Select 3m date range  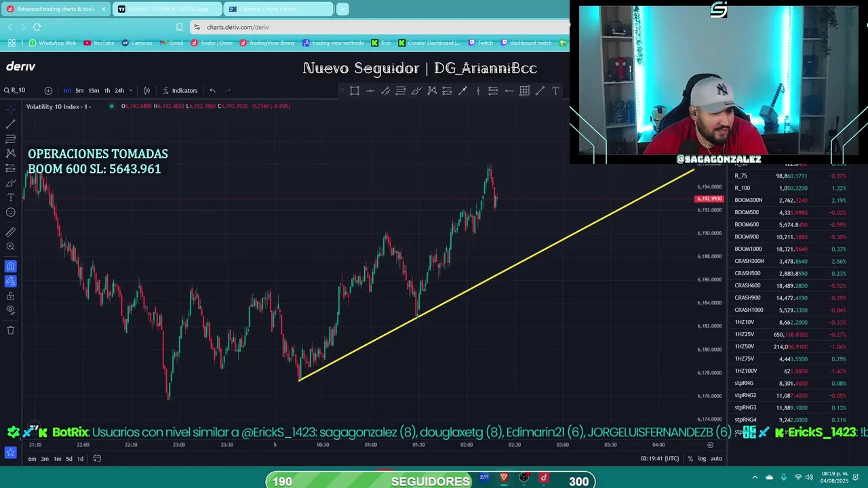45,459
